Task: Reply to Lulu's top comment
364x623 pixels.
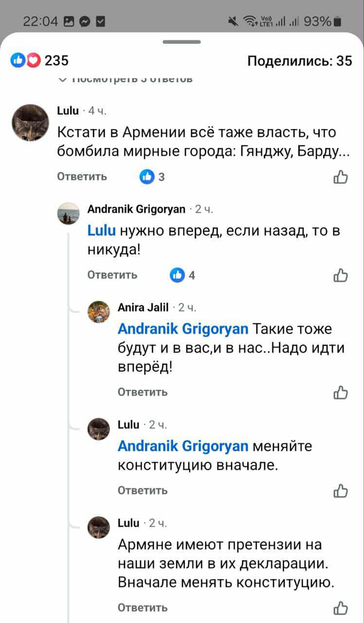Action: click(x=82, y=177)
